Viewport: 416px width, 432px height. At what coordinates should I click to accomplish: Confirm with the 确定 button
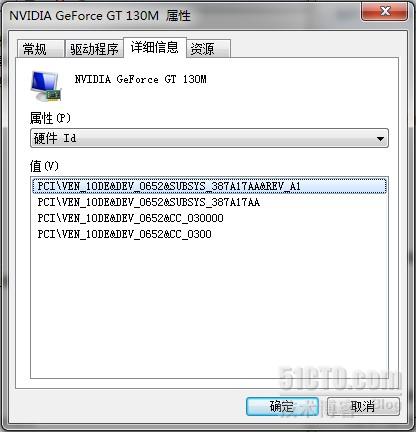click(282, 406)
